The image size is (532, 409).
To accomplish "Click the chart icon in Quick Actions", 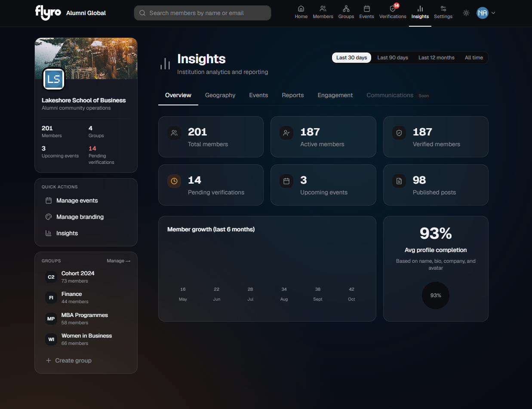I will coord(49,233).
